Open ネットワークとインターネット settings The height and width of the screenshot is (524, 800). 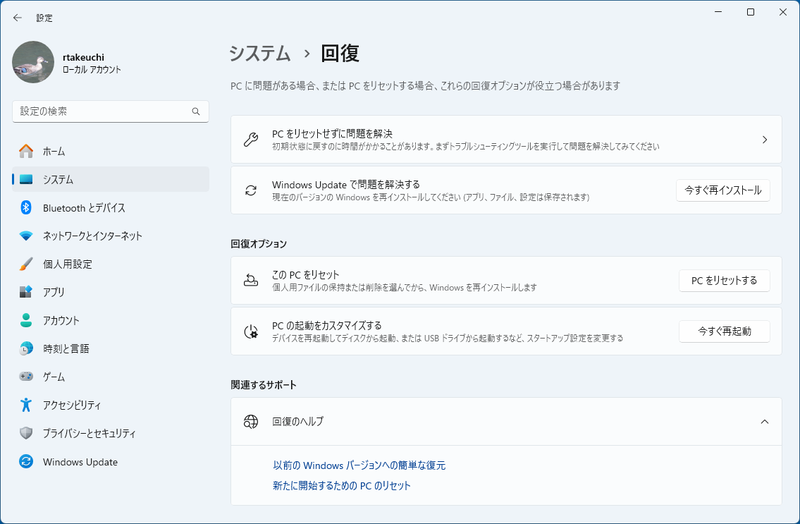point(111,236)
